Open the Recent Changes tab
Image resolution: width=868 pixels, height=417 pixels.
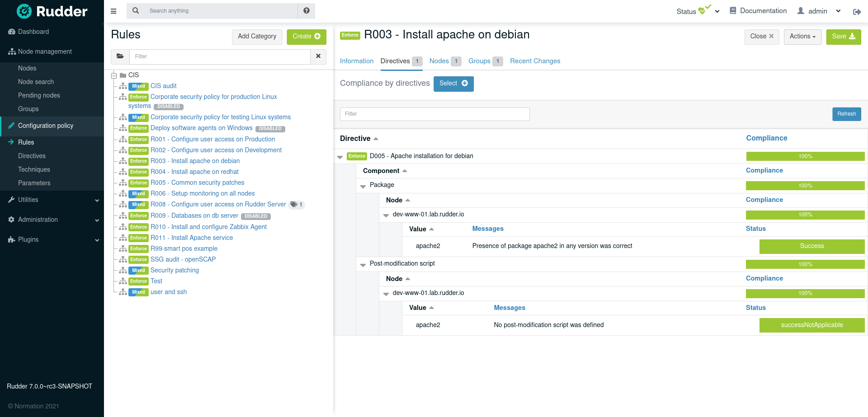pos(535,61)
